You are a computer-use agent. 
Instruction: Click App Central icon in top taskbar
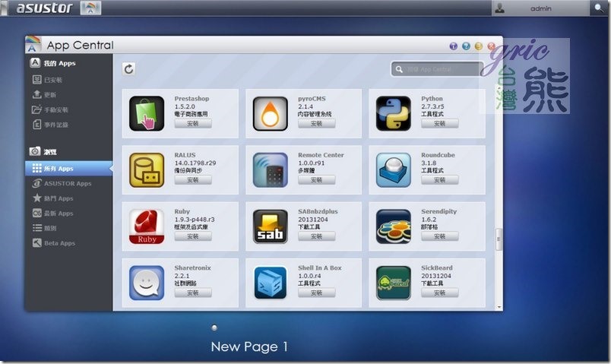(90, 8)
